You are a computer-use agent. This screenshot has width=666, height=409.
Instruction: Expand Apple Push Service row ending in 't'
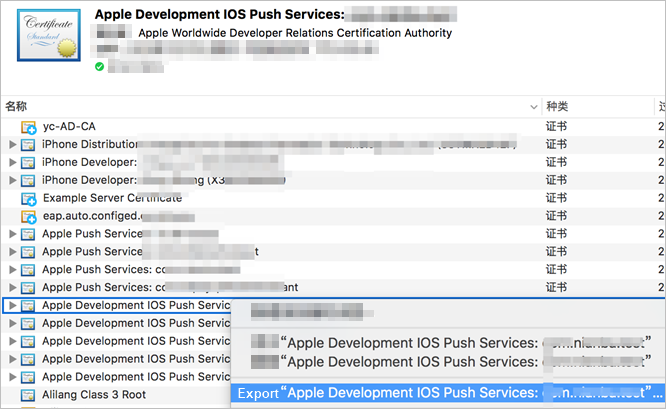[12, 252]
